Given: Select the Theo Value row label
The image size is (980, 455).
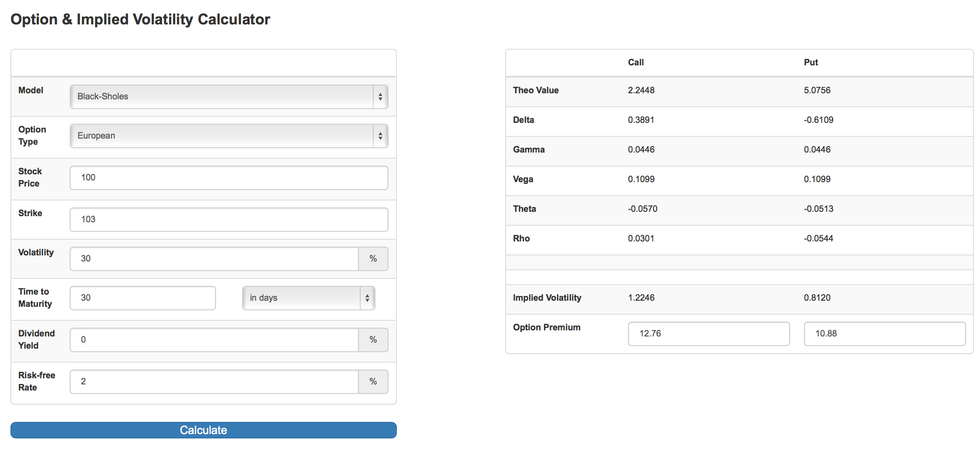Looking at the screenshot, I should [x=536, y=90].
